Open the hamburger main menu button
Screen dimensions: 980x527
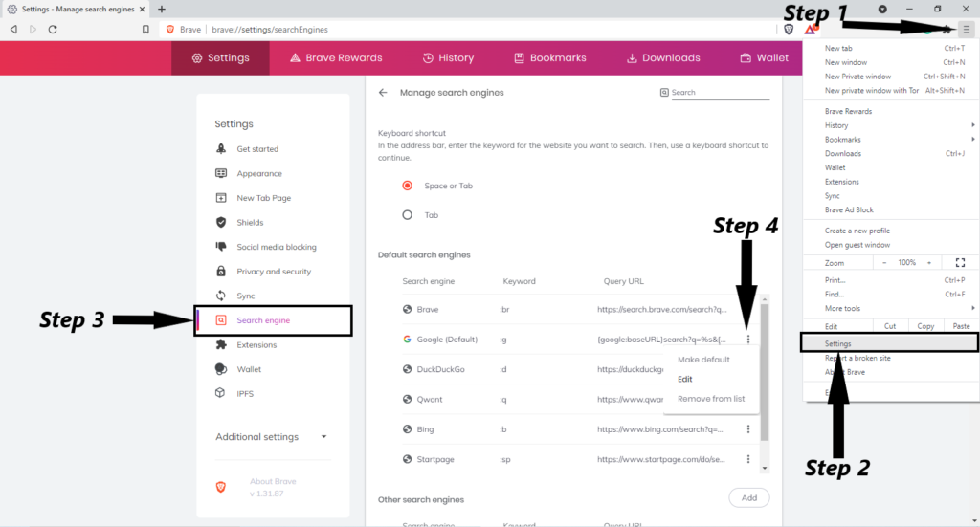[x=967, y=30]
